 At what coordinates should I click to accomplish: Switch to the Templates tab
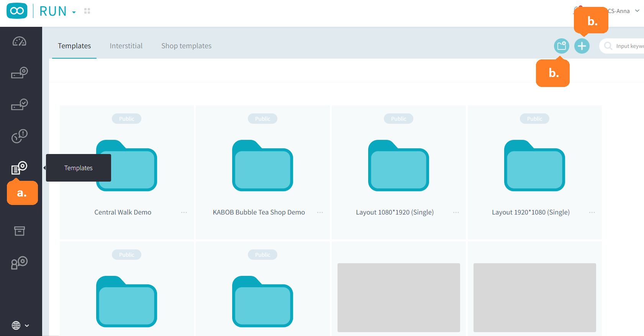[x=74, y=46]
